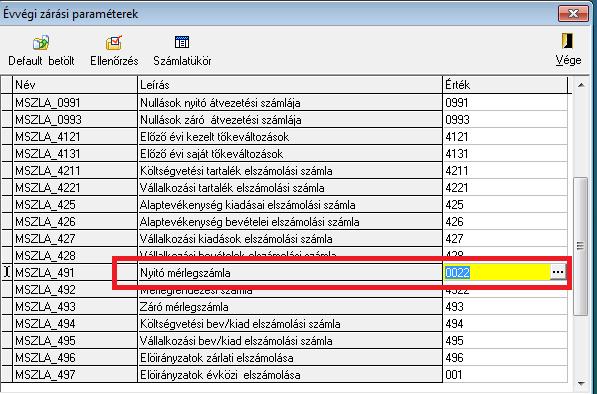The height and width of the screenshot is (394, 597).
Task: Open the lookup button for MSZLA_491 value
Action: pos(558,272)
